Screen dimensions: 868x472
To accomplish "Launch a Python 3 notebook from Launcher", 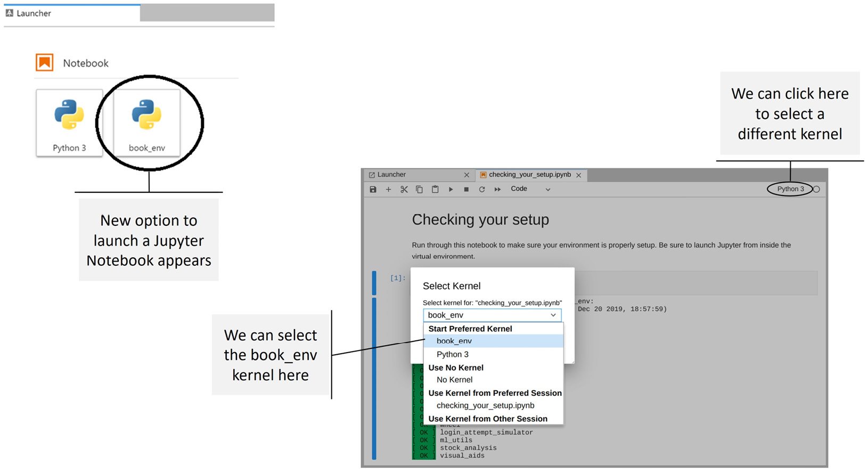I will (x=69, y=123).
